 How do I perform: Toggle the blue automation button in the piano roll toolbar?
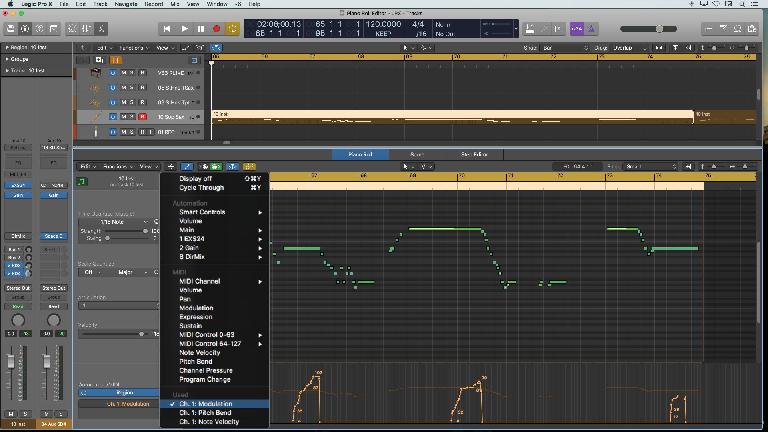187,167
